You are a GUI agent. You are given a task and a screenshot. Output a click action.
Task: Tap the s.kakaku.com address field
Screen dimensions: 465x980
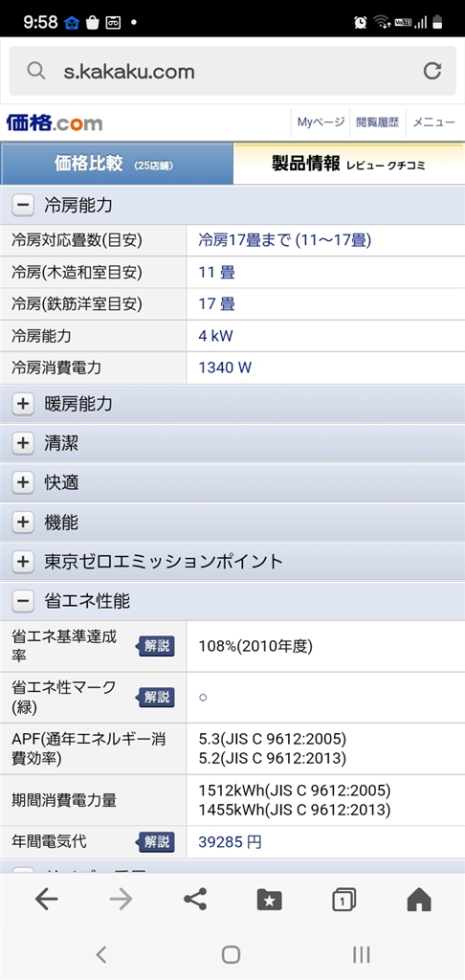[x=232, y=71]
